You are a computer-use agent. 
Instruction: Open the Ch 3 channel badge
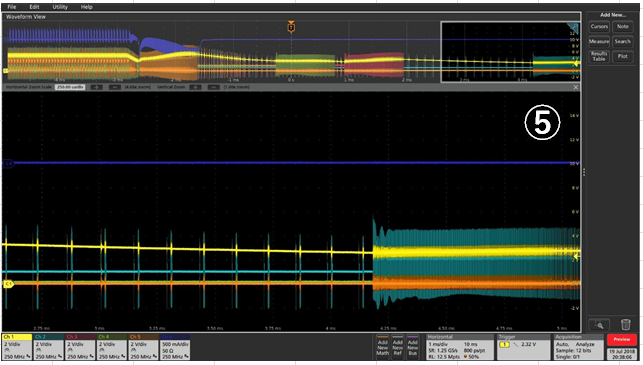pyautogui.click(x=80, y=347)
